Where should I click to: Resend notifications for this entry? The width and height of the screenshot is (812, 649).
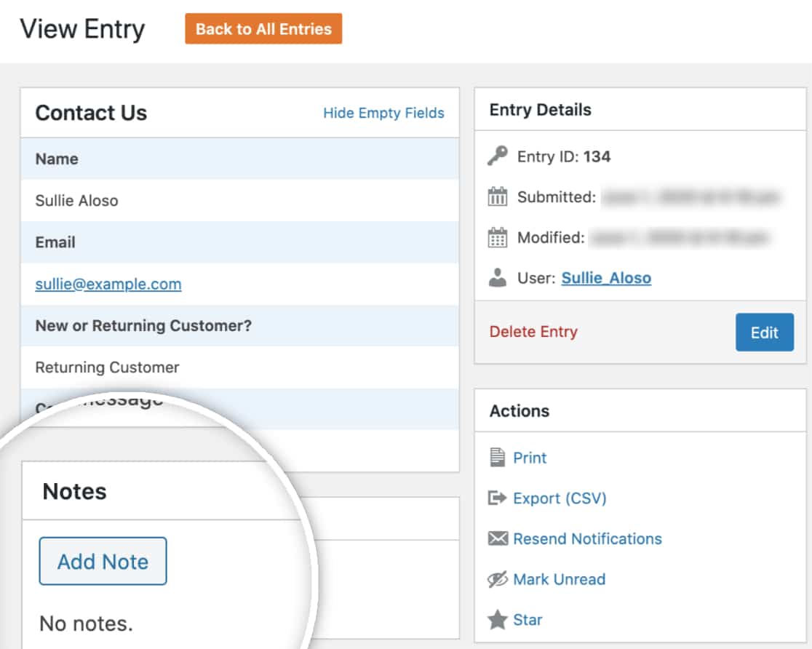click(588, 538)
